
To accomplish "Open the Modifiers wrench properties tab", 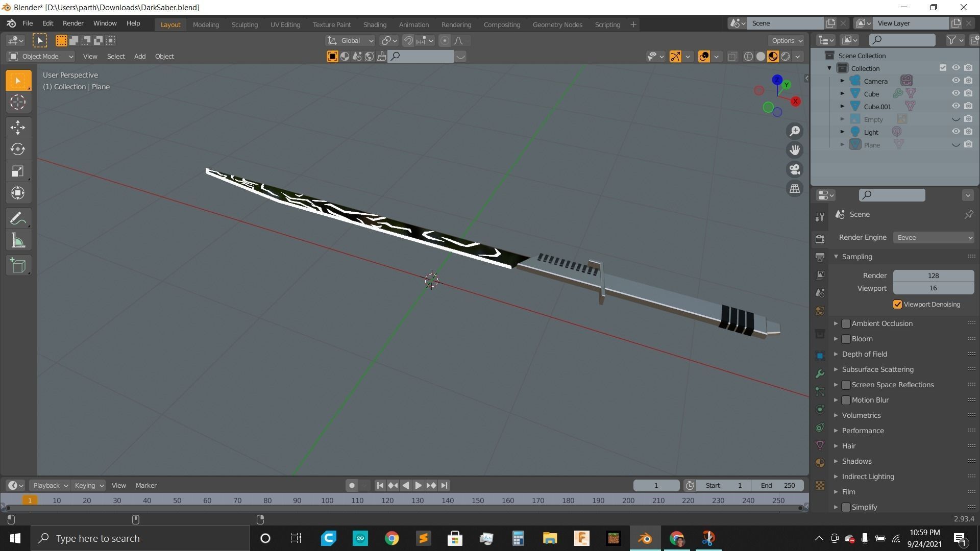I will coord(820,374).
